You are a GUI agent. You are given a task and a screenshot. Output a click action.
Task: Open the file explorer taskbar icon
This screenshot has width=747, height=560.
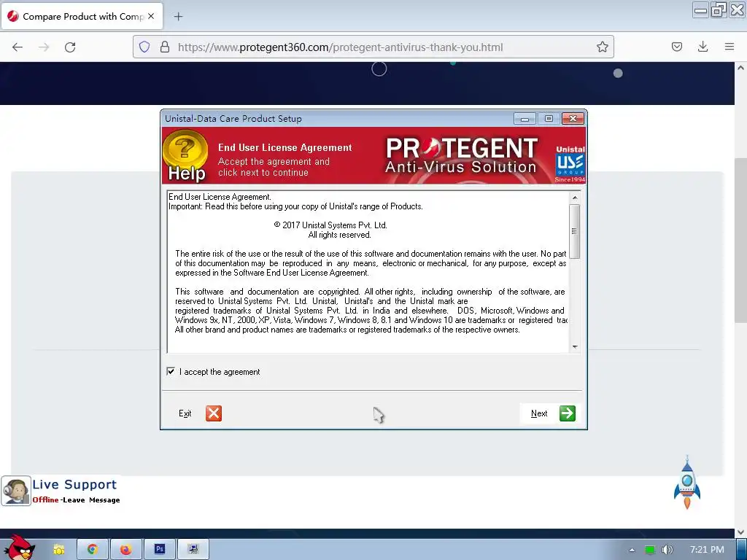(x=58, y=550)
